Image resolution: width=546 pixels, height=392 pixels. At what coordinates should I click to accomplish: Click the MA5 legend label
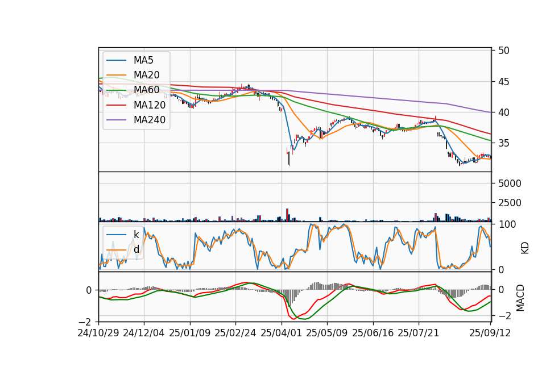(x=143, y=60)
